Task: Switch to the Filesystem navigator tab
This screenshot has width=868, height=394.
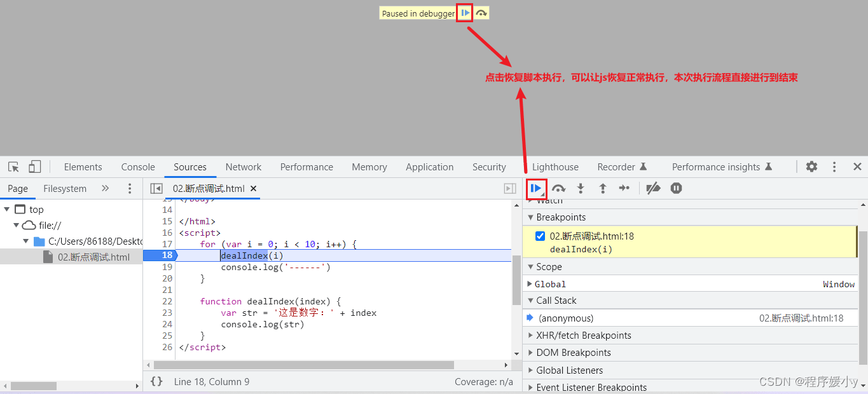Action: pos(65,189)
